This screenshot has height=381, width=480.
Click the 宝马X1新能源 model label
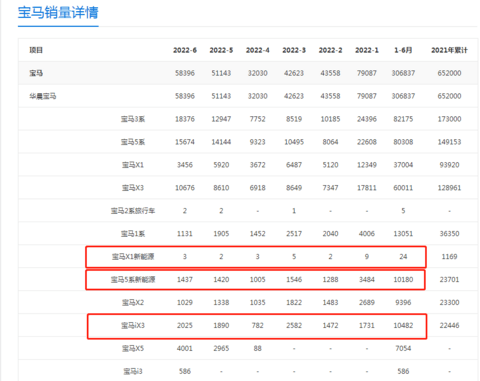pos(133,257)
